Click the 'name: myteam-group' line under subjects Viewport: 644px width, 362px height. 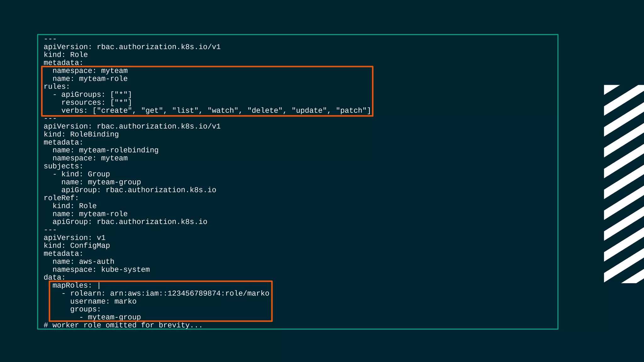(101, 182)
